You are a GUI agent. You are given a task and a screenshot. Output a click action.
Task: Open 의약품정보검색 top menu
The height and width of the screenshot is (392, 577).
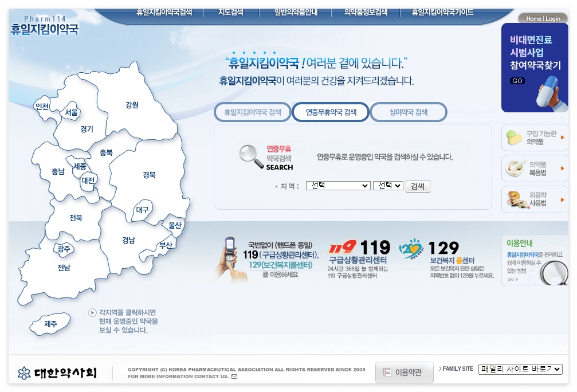tap(366, 12)
